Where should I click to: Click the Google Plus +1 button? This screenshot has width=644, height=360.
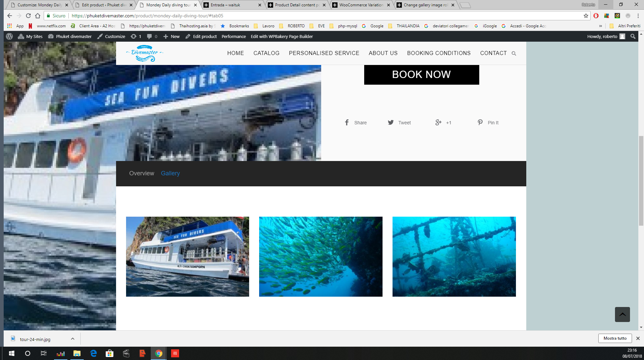pyautogui.click(x=443, y=123)
